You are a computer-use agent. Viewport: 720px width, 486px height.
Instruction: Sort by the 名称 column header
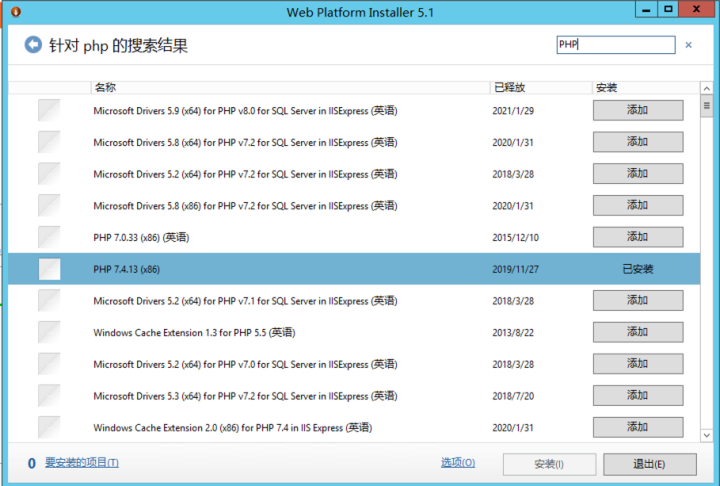[290, 87]
